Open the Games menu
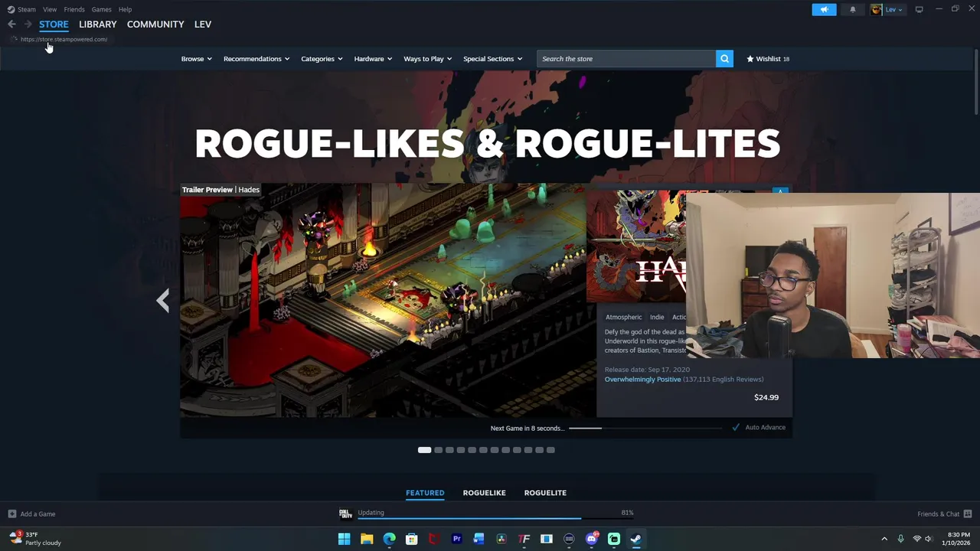980x551 pixels. (x=101, y=9)
